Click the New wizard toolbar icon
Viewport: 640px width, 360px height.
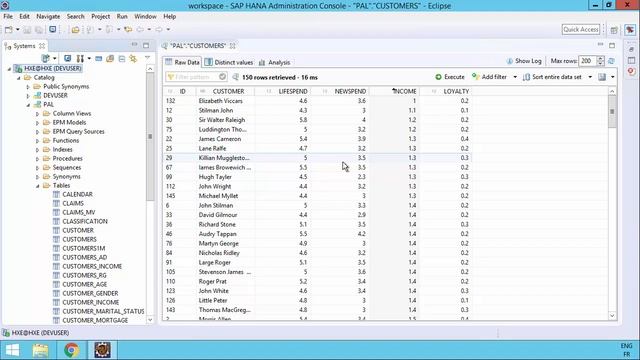(9, 29)
